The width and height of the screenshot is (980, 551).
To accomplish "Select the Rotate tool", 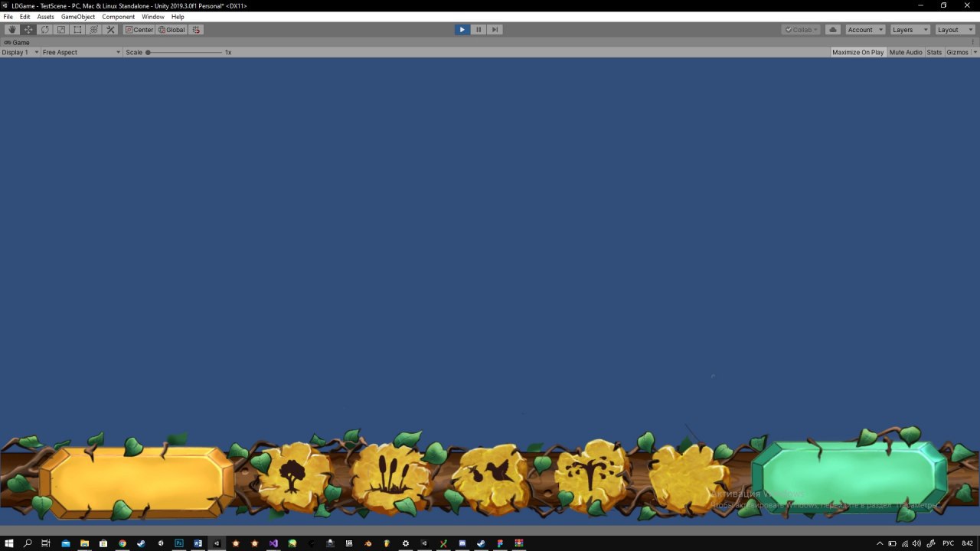I will (45, 30).
